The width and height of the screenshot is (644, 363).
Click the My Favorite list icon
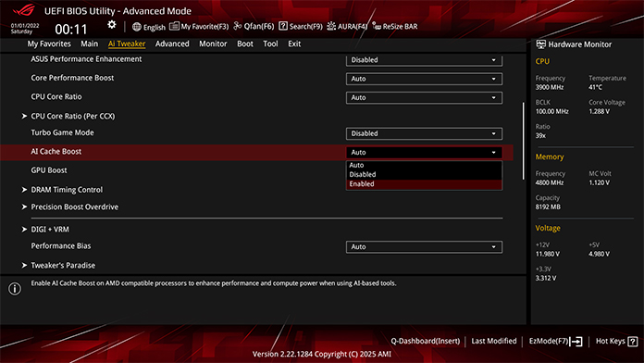coord(174,26)
